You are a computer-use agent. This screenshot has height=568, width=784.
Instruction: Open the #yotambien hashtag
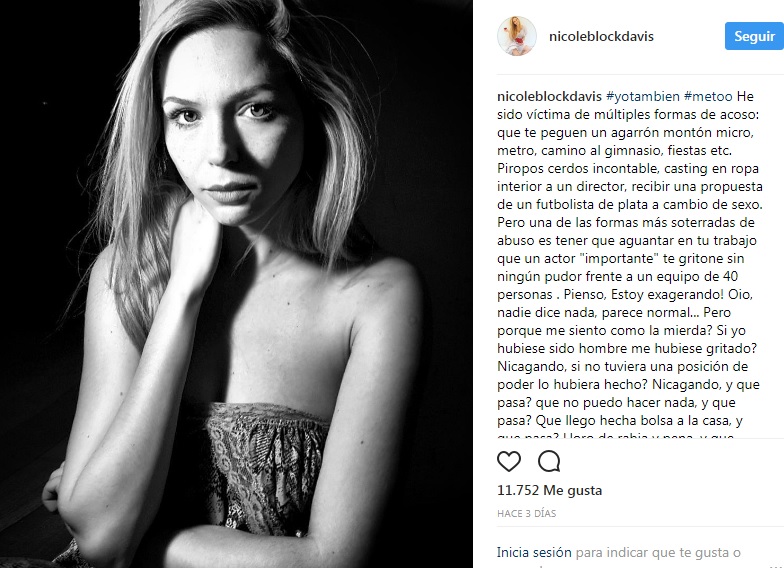point(642,96)
